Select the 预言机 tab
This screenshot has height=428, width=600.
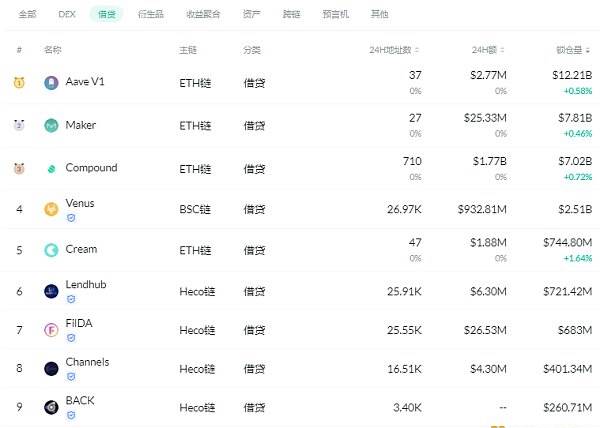click(336, 15)
